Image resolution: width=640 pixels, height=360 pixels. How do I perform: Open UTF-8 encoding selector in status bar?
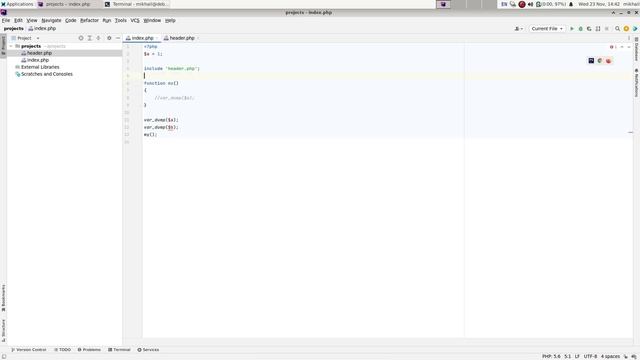coord(590,356)
